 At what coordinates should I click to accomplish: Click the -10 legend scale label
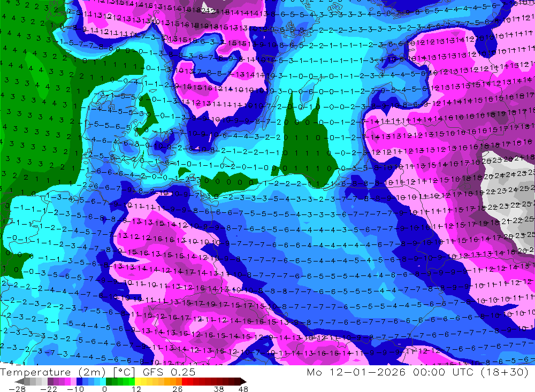75,389
